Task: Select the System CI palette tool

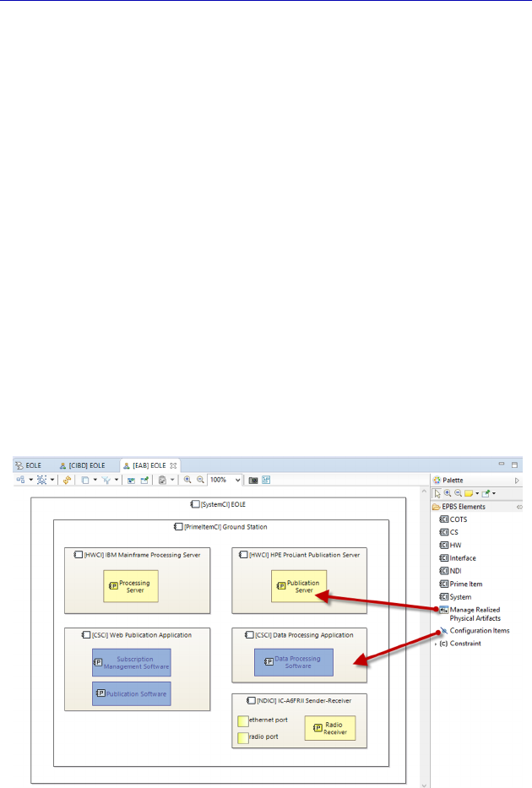Action: [x=455, y=597]
